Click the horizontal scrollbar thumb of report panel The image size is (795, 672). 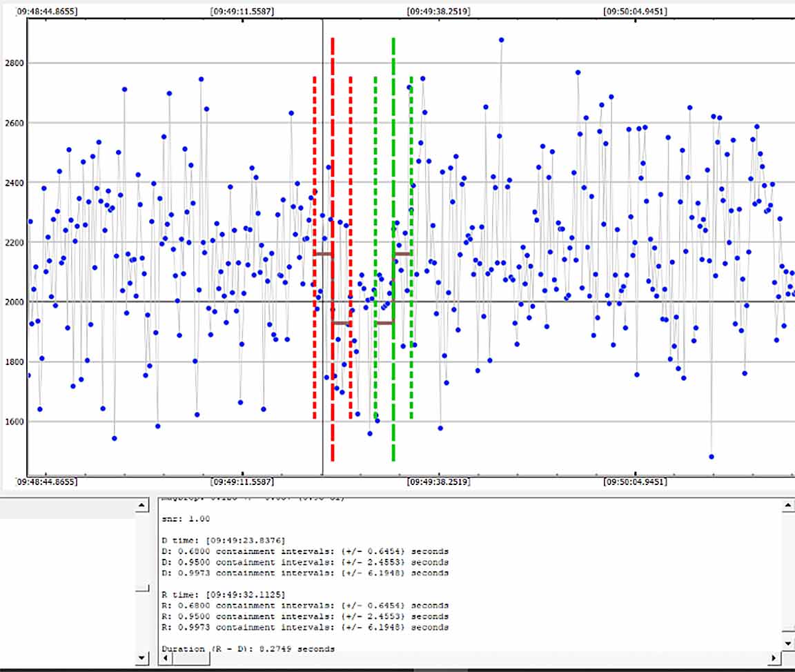tap(190, 658)
